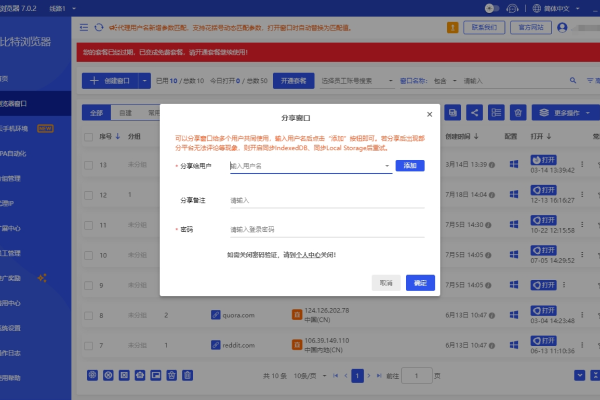Viewport: 600px width, 400px height.
Task: Open the 线路1 line dropdown
Action: (x=62, y=8)
